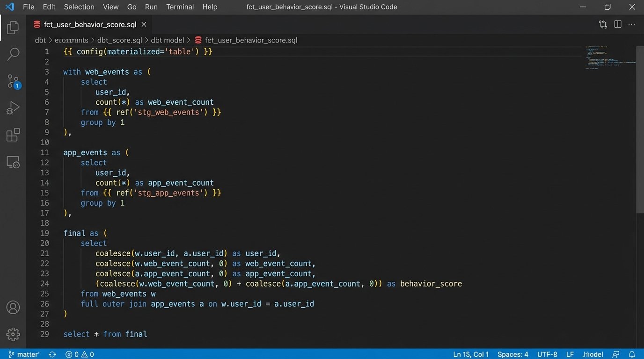Screen dimensions: 644x359
Task: Click the Manage gear icon
Action: pyautogui.click(x=13, y=334)
